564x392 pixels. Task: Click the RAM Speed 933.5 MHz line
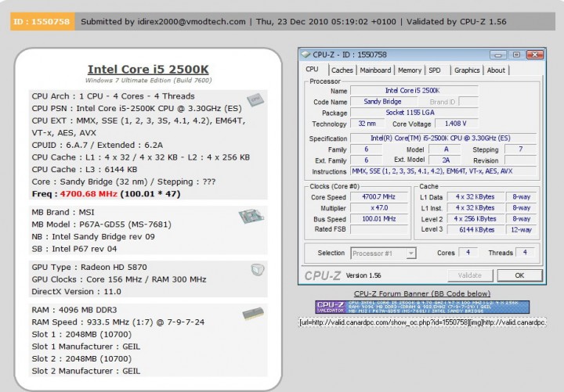click(x=118, y=322)
